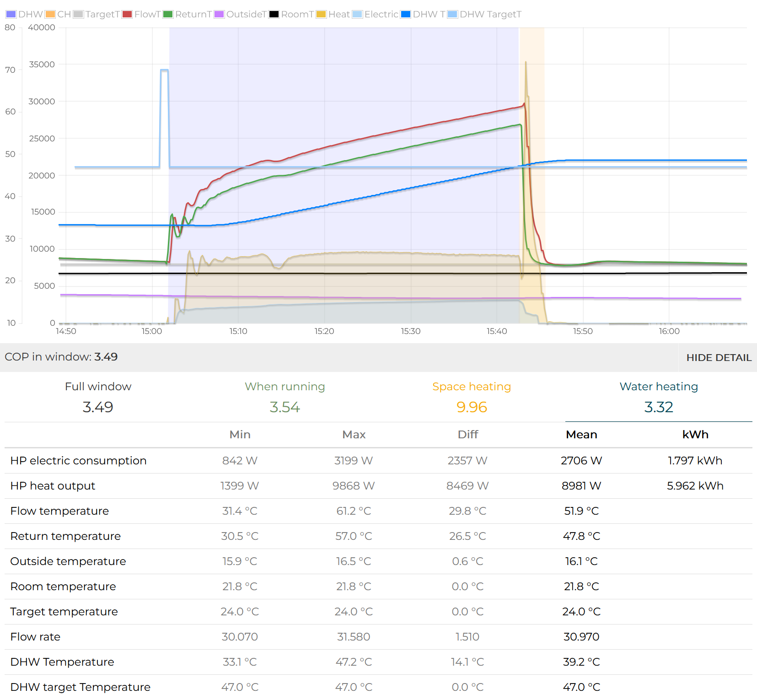
Task: Toggle the dark blue DHW T legend entry
Action: tap(423, 14)
